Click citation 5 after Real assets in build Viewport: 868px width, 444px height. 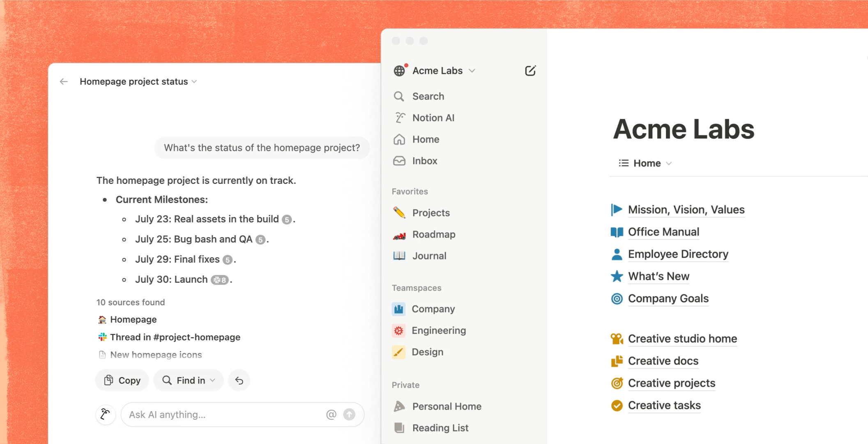point(287,220)
